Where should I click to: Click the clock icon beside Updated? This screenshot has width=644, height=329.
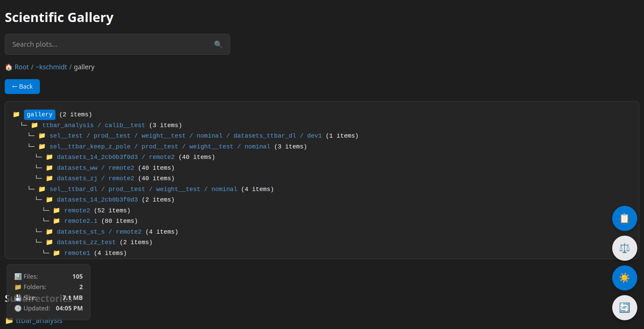(x=18, y=308)
